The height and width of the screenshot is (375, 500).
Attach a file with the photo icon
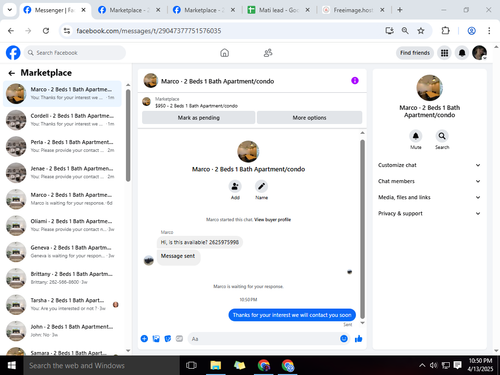pyautogui.click(x=156, y=339)
